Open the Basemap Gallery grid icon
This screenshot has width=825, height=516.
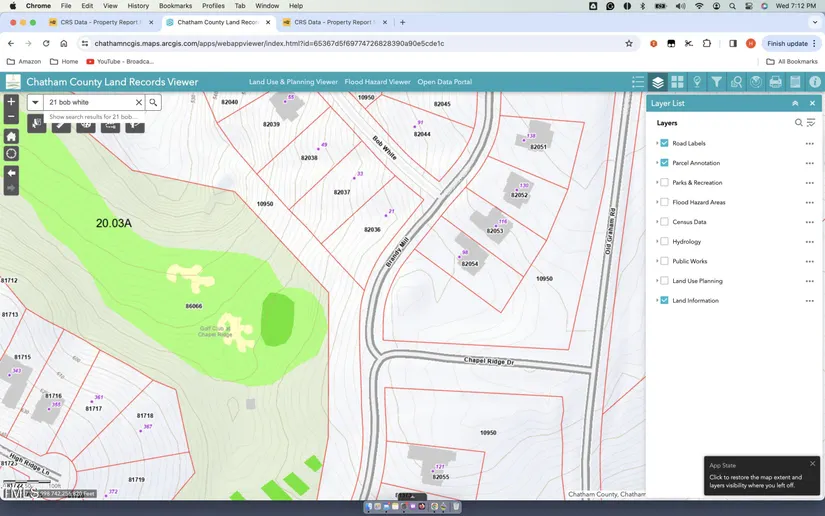pyautogui.click(x=677, y=82)
